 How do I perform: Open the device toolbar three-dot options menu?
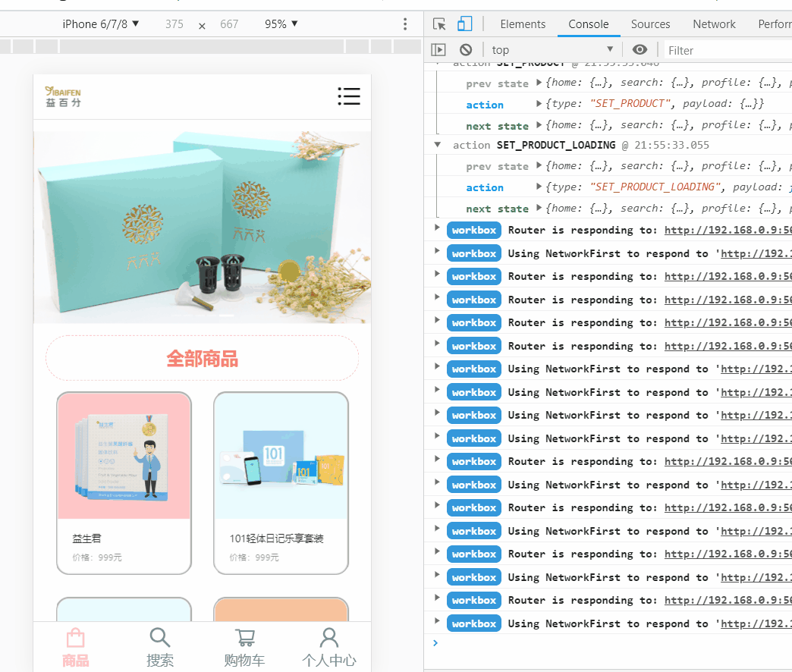point(405,24)
